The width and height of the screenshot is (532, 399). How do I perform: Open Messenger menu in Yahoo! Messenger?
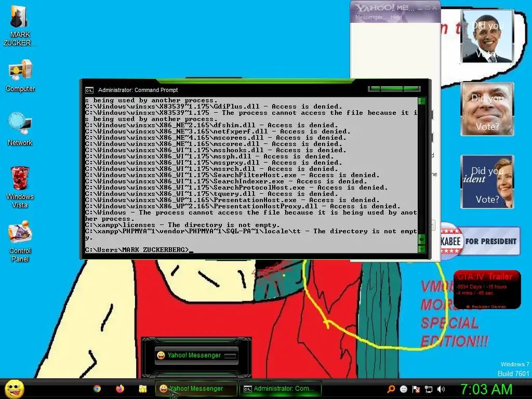point(369,17)
